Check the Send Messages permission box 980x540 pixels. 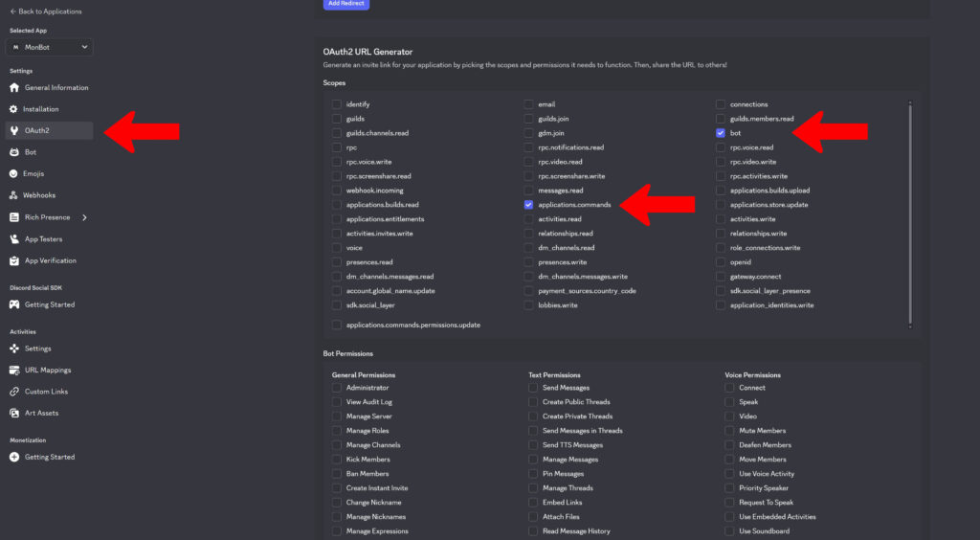pos(533,388)
